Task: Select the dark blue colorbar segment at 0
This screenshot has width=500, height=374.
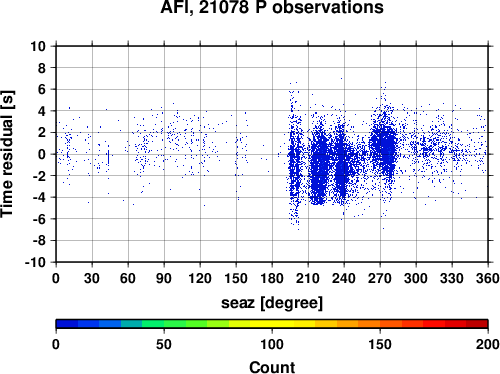Action: point(67,324)
